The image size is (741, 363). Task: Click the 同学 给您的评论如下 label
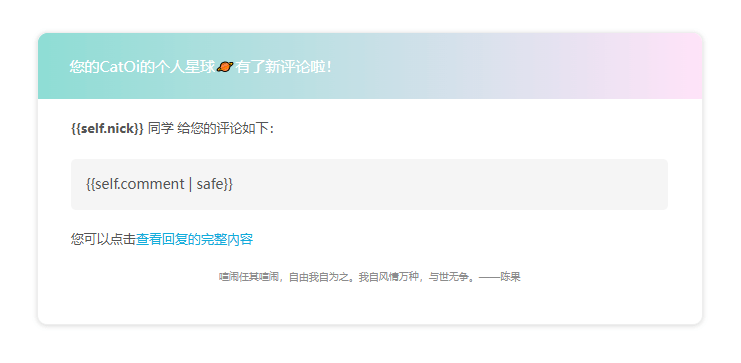tap(211, 129)
